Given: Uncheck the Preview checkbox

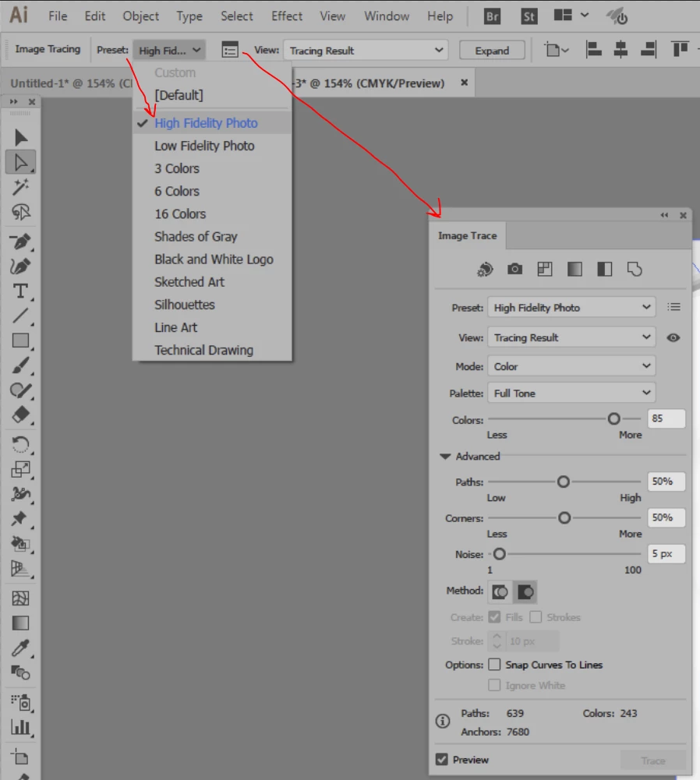Looking at the screenshot, I should coord(441,759).
